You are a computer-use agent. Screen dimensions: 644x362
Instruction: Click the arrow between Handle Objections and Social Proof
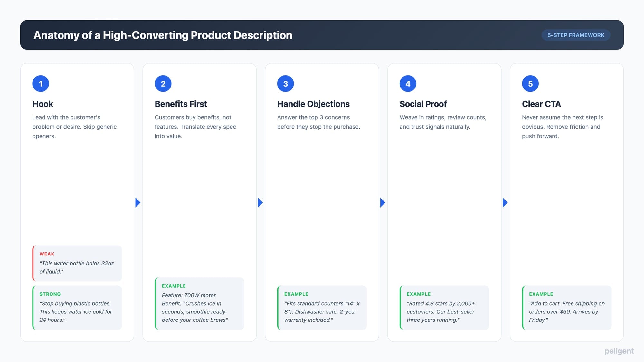pyautogui.click(x=383, y=202)
